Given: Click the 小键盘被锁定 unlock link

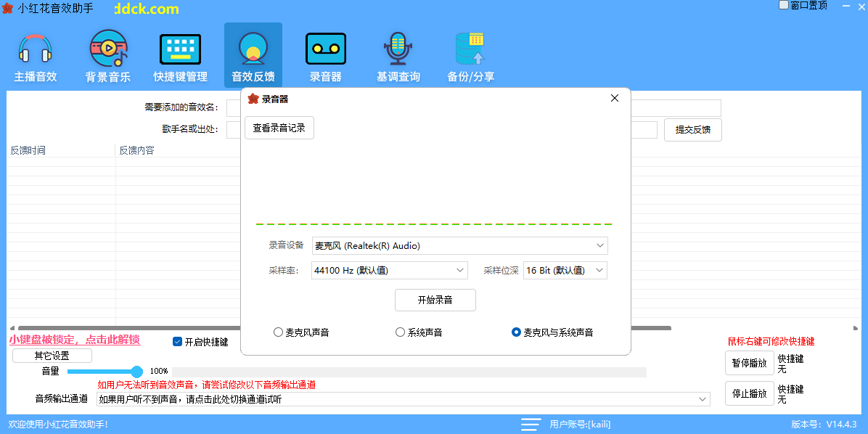Looking at the screenshot, I should pos(74,340).
